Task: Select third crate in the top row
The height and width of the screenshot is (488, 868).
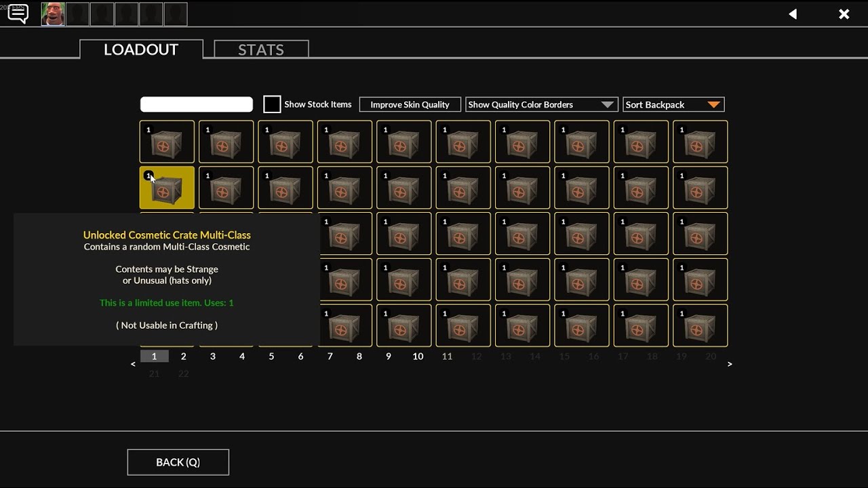Action: [285, 142]
